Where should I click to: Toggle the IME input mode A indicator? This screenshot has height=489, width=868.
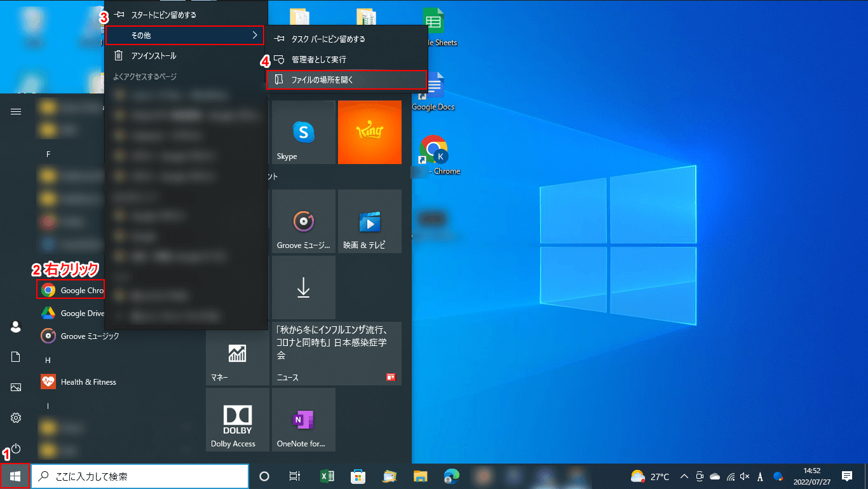click(x=761, y=476)
